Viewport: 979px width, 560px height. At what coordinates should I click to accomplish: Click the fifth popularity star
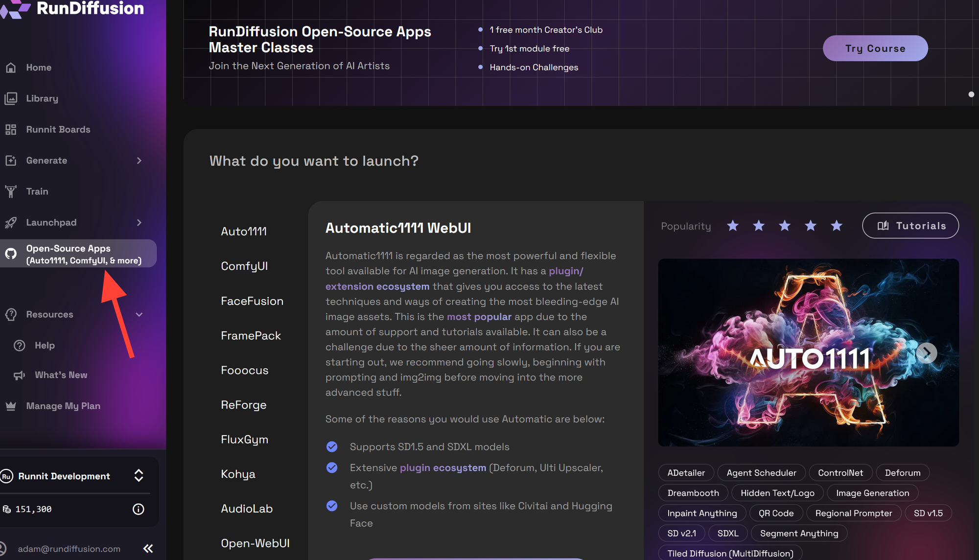pyautogui.click(x=836, y=226)
